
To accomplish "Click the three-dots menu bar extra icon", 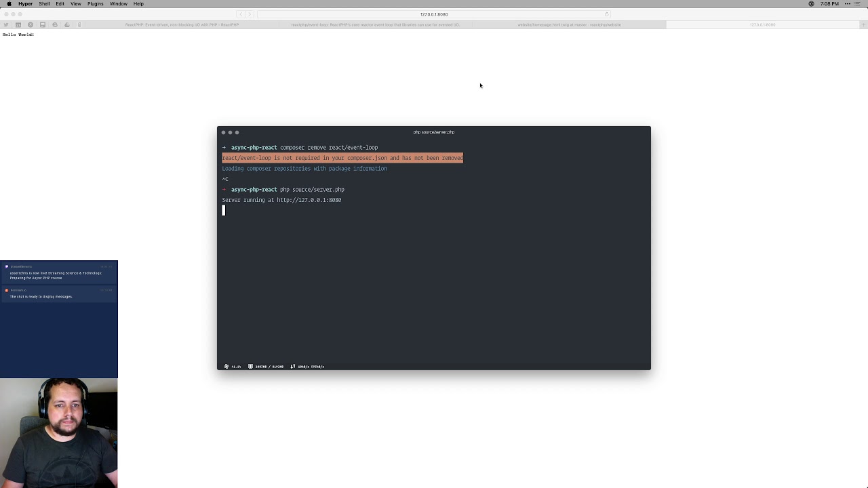I will pos(848,3).
